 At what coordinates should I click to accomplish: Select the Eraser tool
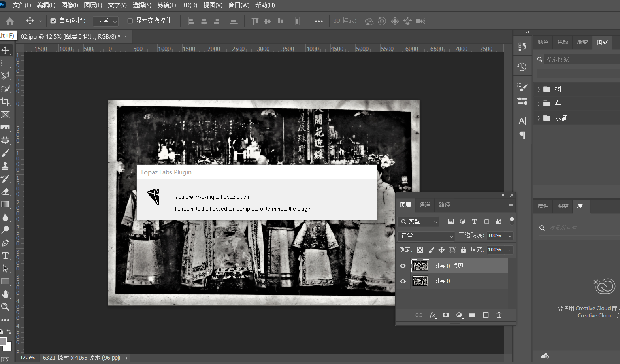(6, 192)
